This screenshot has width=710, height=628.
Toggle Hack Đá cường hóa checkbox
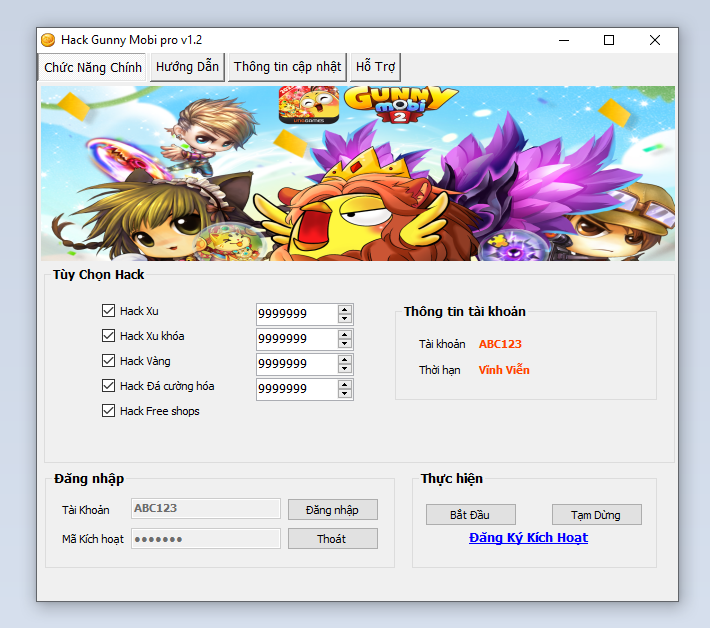109,386
